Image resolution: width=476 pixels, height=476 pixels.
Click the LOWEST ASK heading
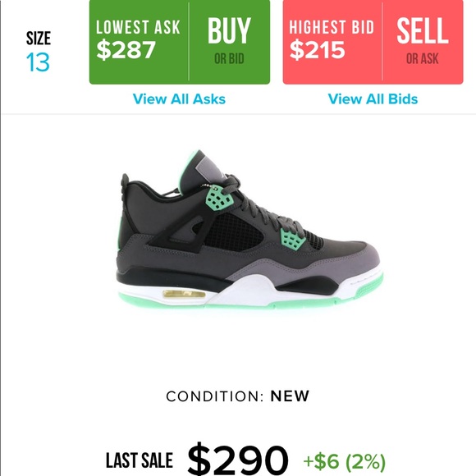[138, 27]
